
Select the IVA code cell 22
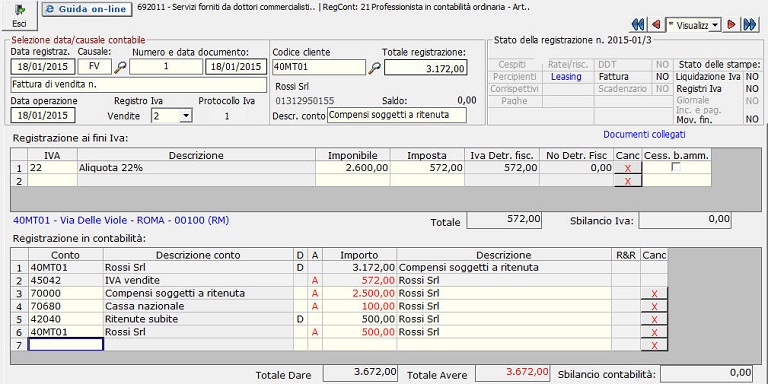52,168
